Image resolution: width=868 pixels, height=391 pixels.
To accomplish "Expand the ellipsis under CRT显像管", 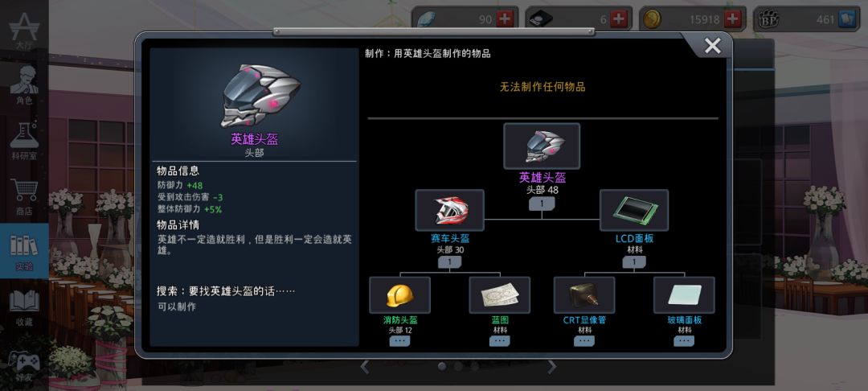I will tap(584, 341).
